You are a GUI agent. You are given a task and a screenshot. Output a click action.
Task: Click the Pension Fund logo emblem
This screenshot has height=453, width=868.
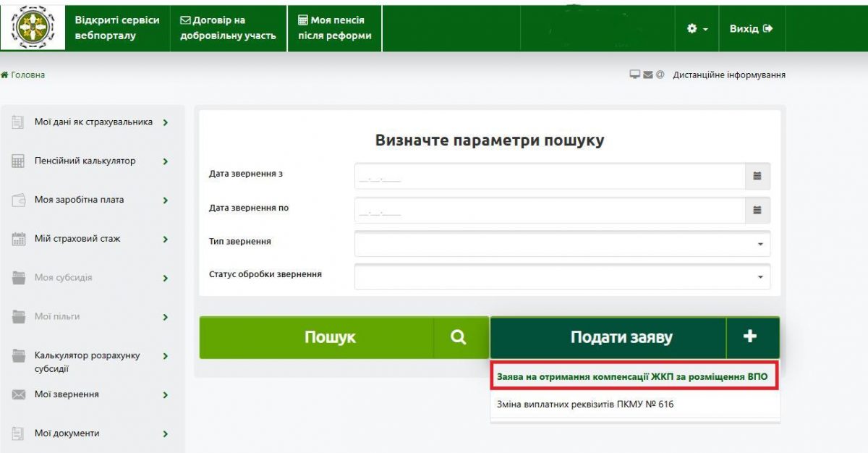tap(33, 28)
